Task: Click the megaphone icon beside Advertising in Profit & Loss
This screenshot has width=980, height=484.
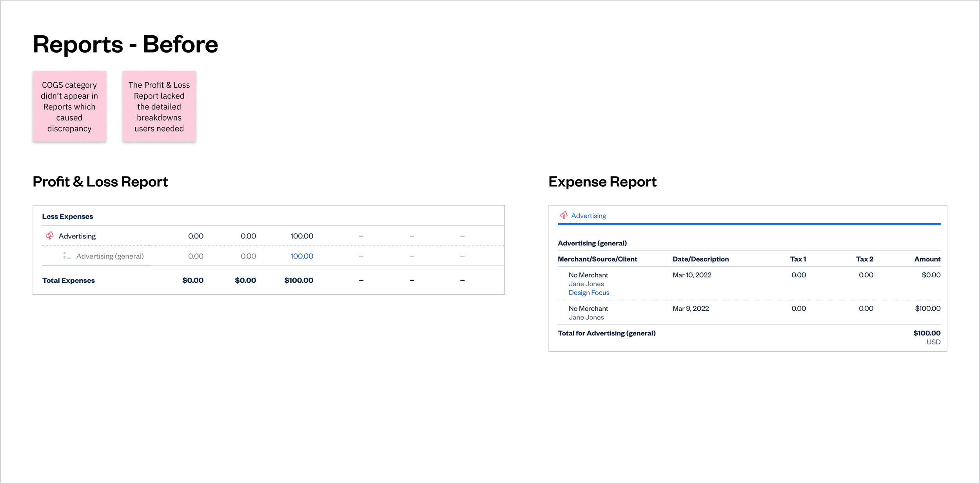Action: coord(49,236)
